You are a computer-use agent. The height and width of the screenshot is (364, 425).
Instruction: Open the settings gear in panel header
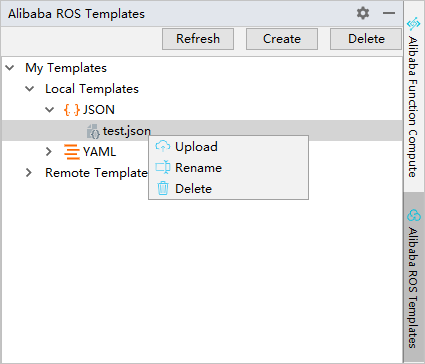pos(363,13)
